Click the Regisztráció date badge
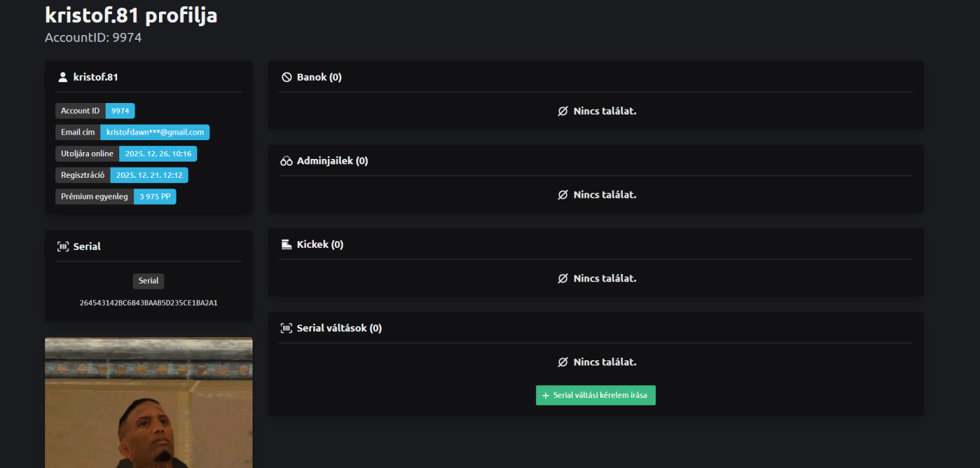Image resolution: width=980 pixels, height=468 pixels. coord(149,175)
